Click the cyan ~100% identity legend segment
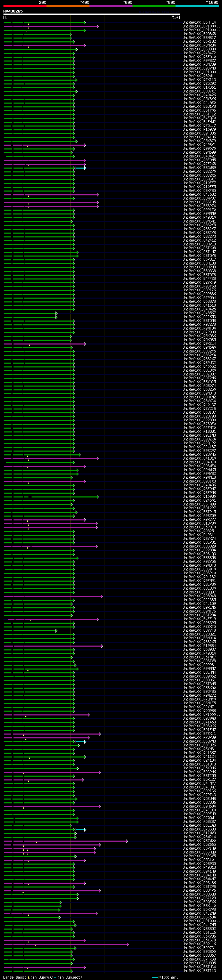Screen dimensions: 222x980 [x=197, y=6]
